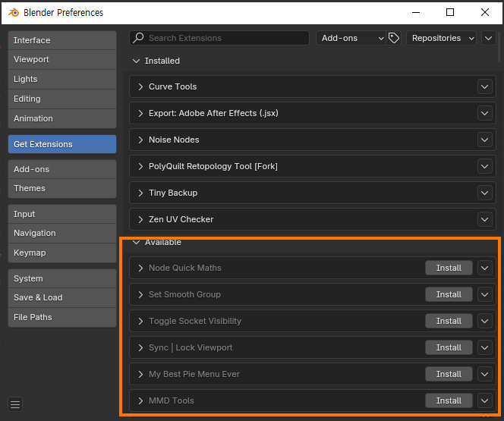Maximize the Blender Preferences window

pos(450,13)
